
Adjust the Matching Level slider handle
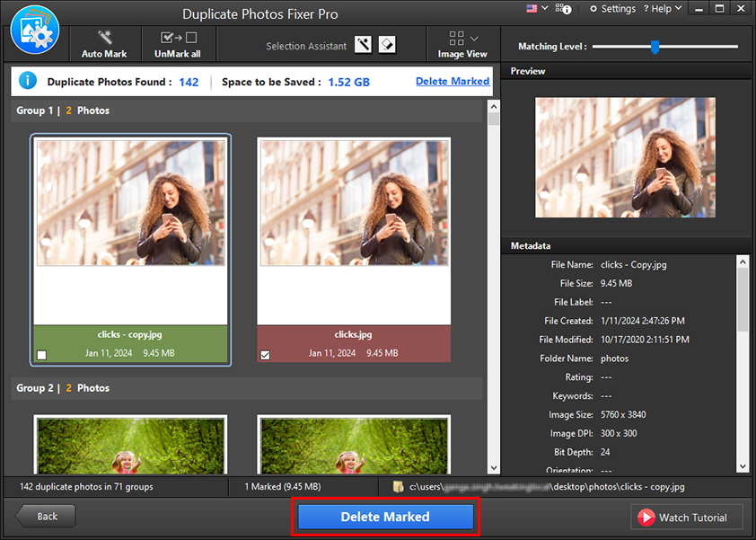pos(655,47)
